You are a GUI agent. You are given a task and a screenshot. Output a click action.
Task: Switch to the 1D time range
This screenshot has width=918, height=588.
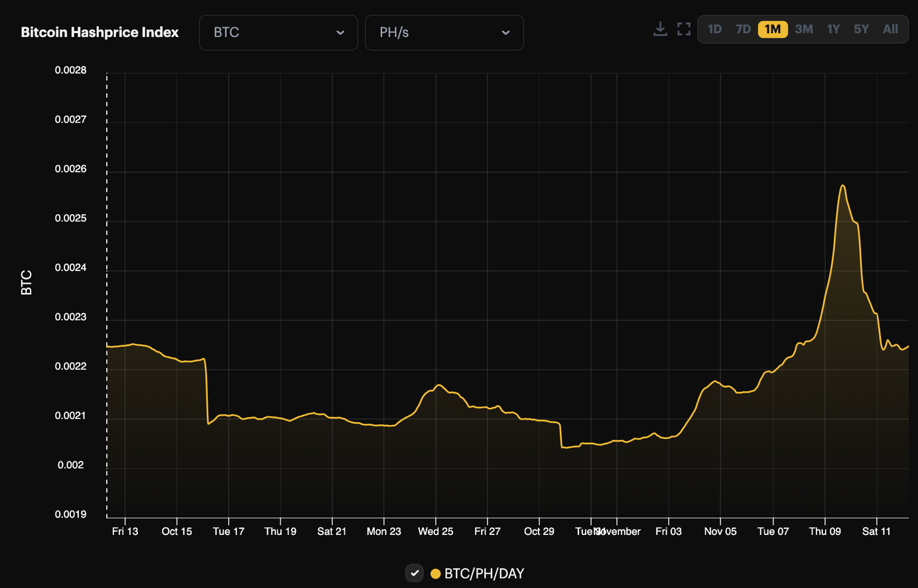715,29
